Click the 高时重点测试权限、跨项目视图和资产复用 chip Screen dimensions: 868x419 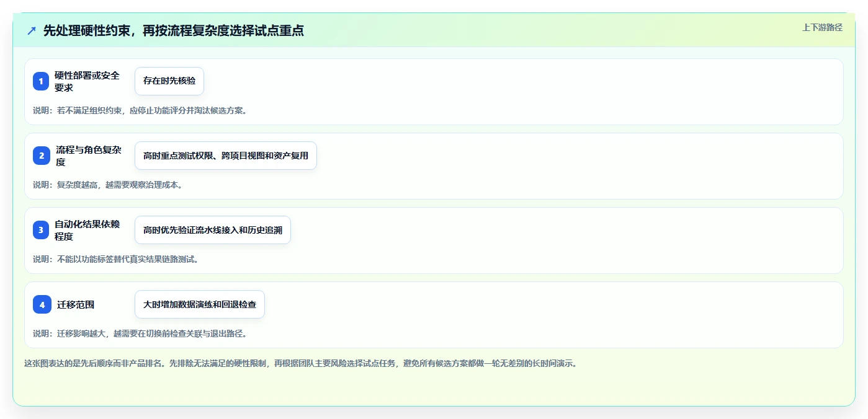pyautogui.click(x=226, y=156)
